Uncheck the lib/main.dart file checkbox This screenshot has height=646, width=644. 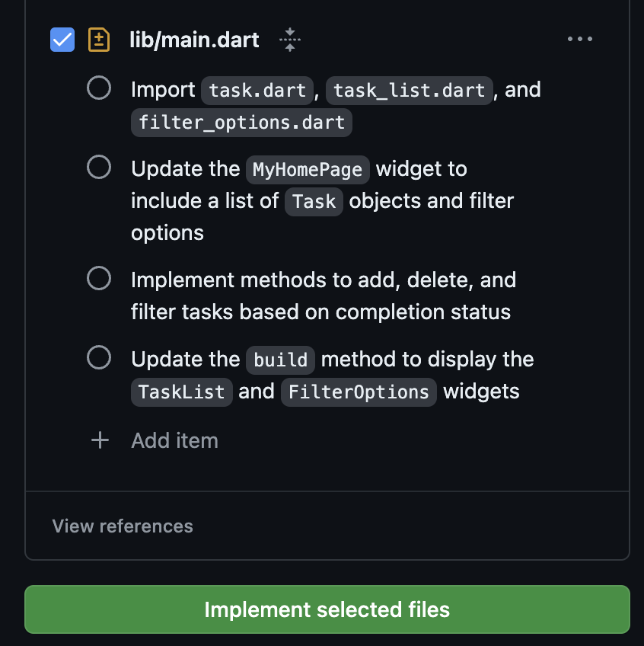click(x=62, y=40)
